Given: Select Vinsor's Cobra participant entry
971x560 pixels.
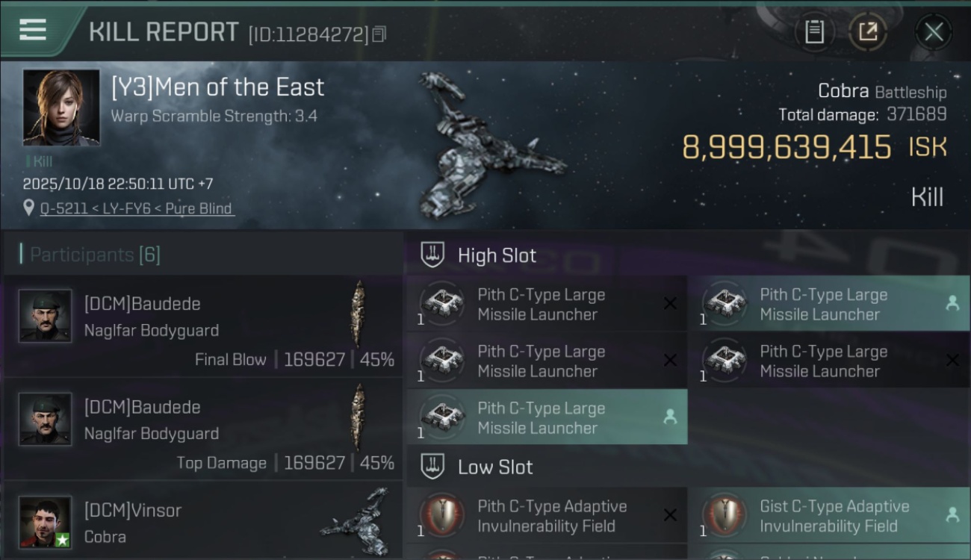Looking at the screenshot, I should [202, 523].
